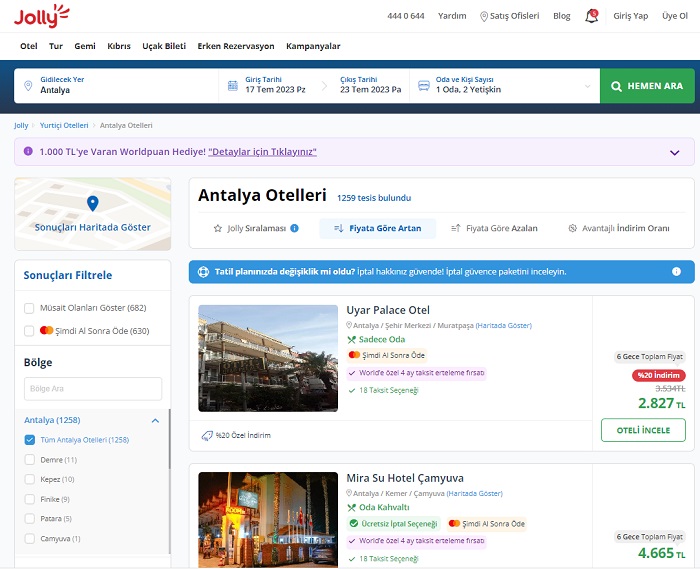Open the Çıkış Tarihi date picker

(371, 85)
